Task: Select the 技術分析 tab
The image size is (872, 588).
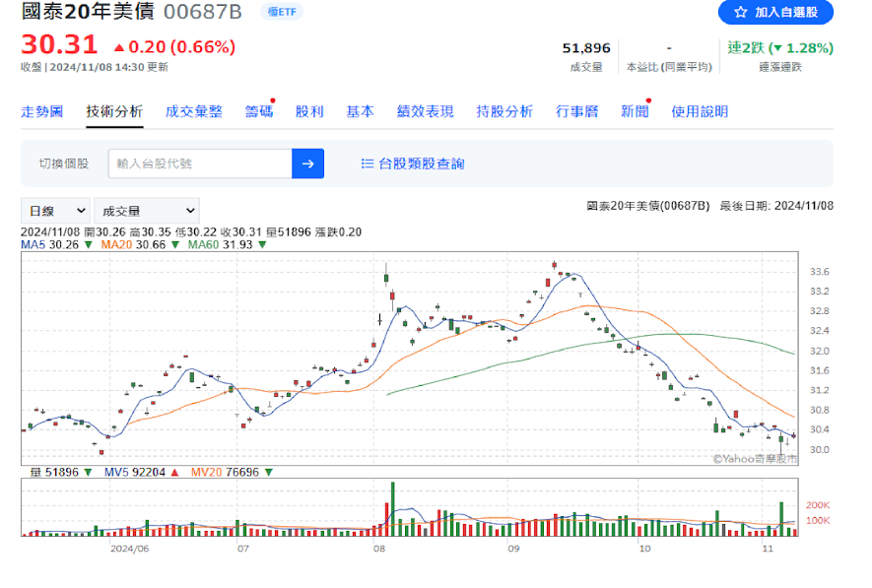Action: tap(114, 111)
